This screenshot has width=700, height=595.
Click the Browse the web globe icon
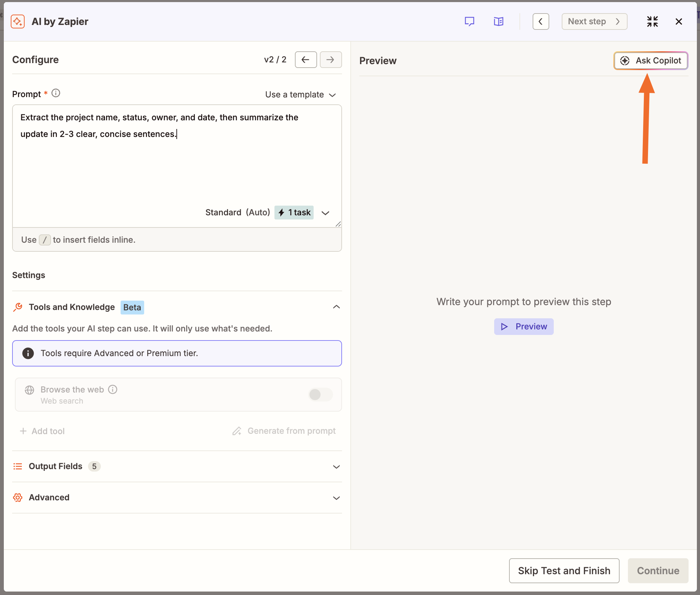pos(29,390)
